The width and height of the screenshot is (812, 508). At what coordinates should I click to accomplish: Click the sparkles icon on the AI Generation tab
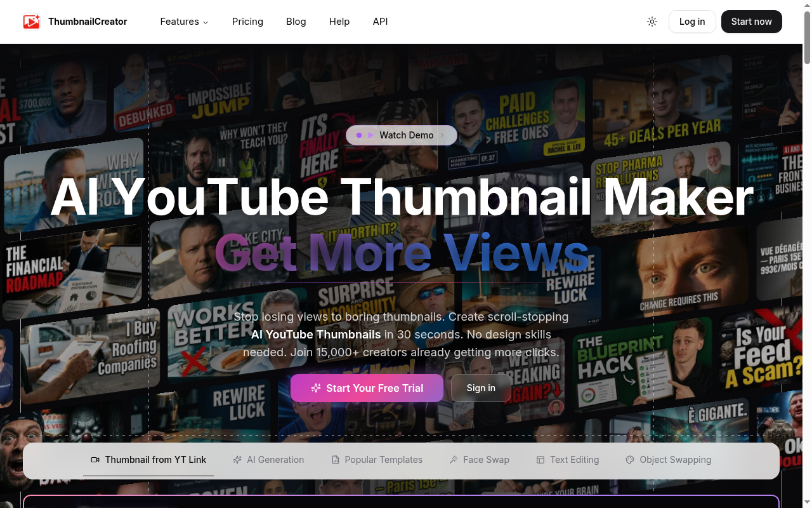coord(237,460)
